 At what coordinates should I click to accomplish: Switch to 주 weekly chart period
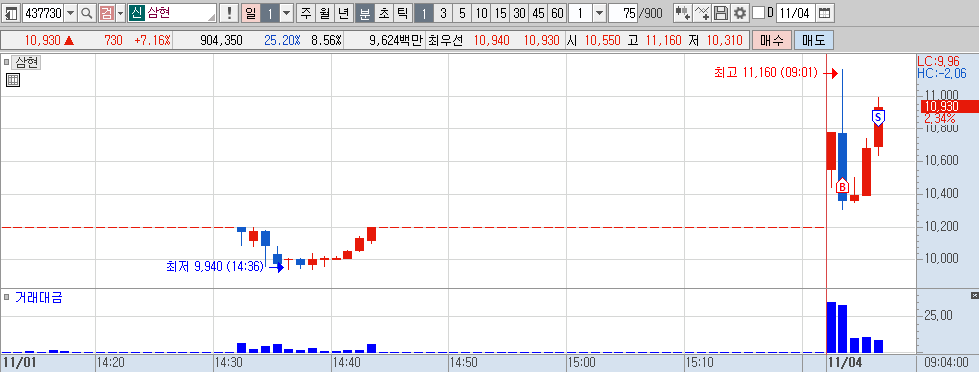tap(305, 13)
